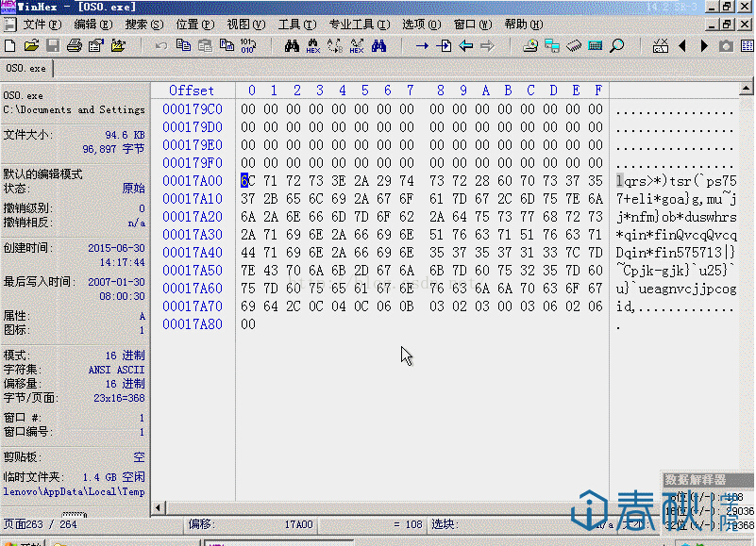Go to the next position with the black right triangle

(704, 46)
